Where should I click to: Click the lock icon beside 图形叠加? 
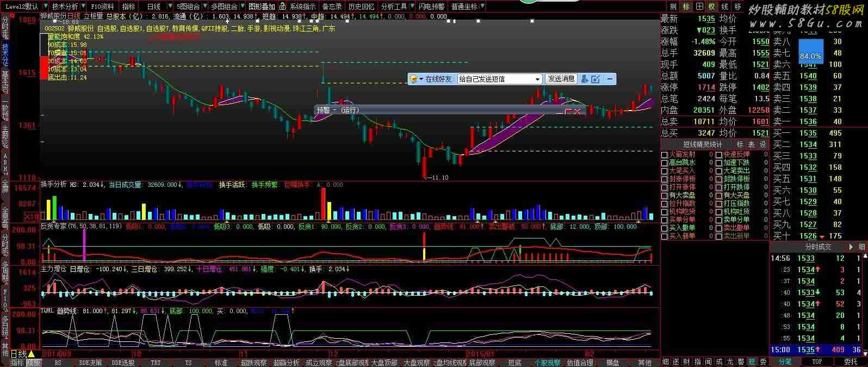tap(282, 7)
